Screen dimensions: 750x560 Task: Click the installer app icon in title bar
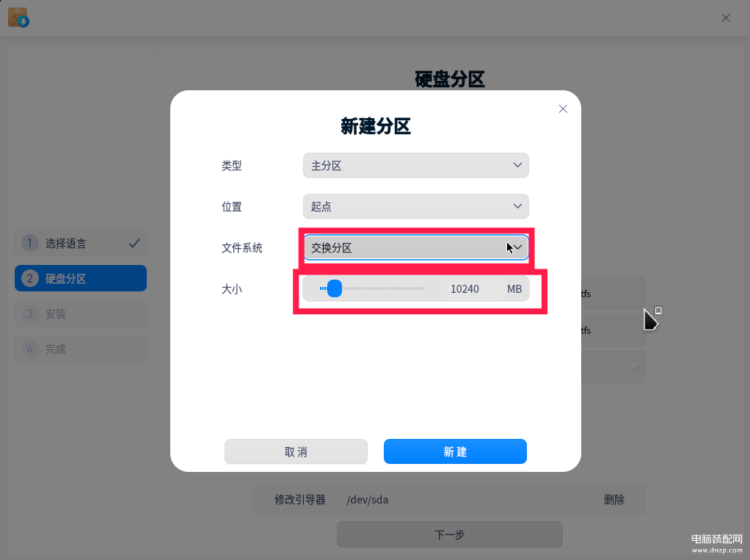18,17
